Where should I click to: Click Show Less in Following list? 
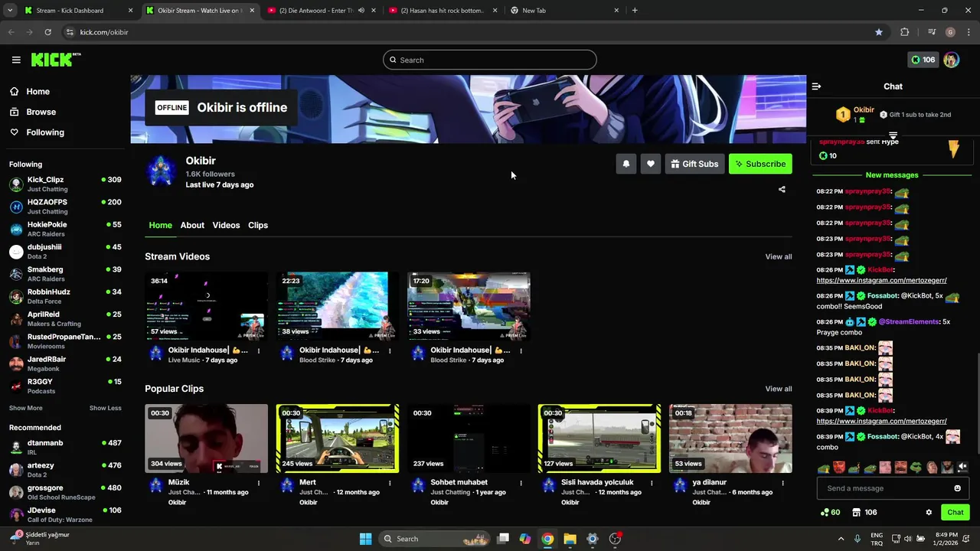click(106, 408)
